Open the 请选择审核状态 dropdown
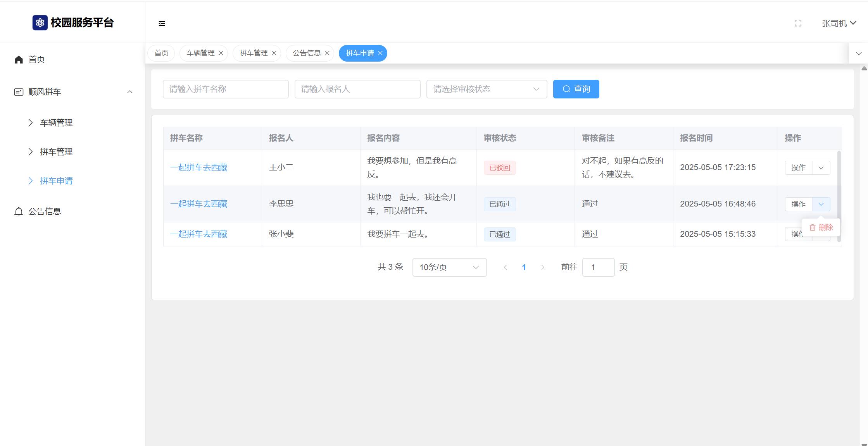Viewport: 868px width, 446px height. (x=487, y=89)
